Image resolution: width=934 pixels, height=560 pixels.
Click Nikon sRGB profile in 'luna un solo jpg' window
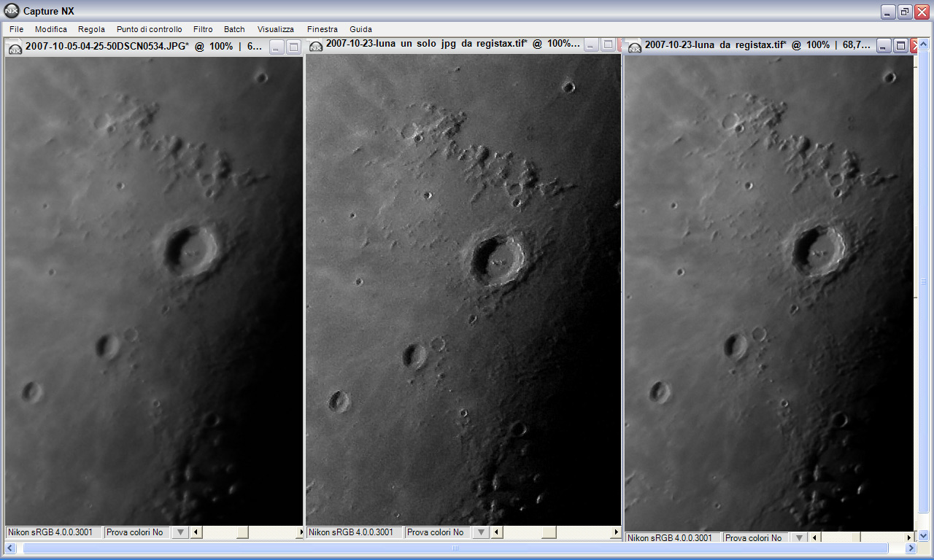pyautogui.click(x=355, y=532)
